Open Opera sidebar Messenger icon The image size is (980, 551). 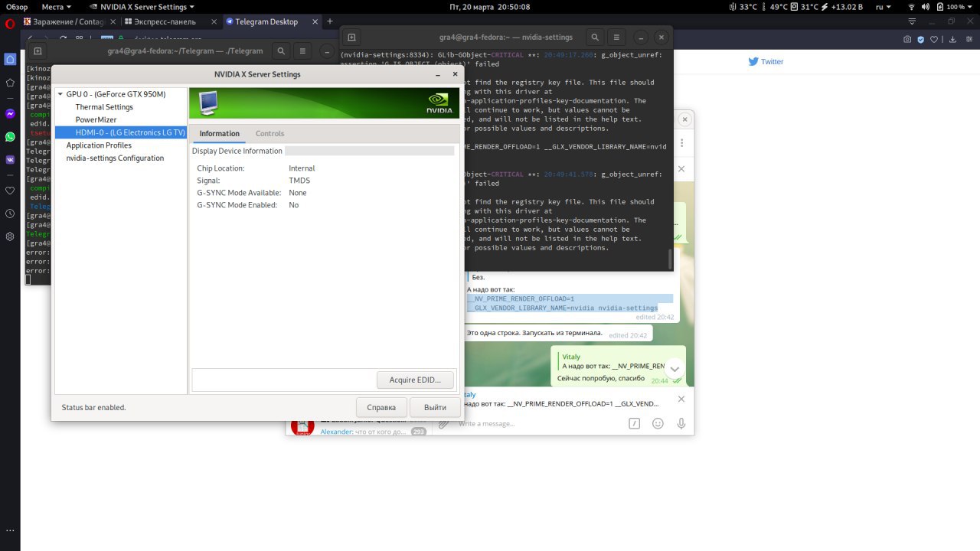tap(10, 113)
